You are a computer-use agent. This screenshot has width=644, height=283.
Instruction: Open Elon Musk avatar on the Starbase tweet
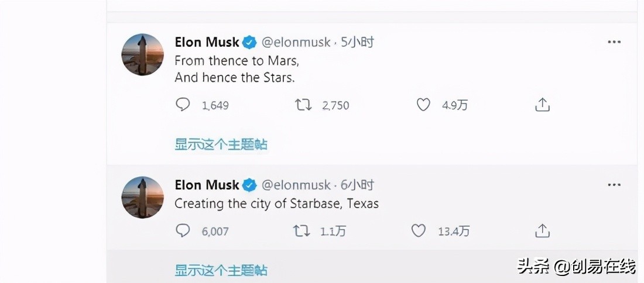click(x=142, y=197)
